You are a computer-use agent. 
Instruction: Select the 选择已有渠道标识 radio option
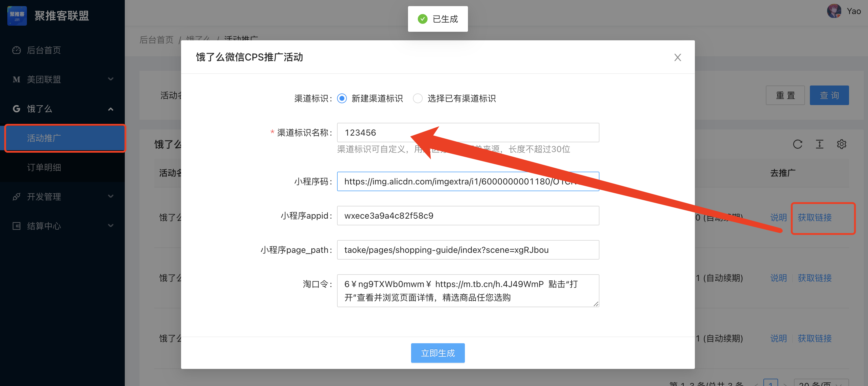[x=417, y=98]
